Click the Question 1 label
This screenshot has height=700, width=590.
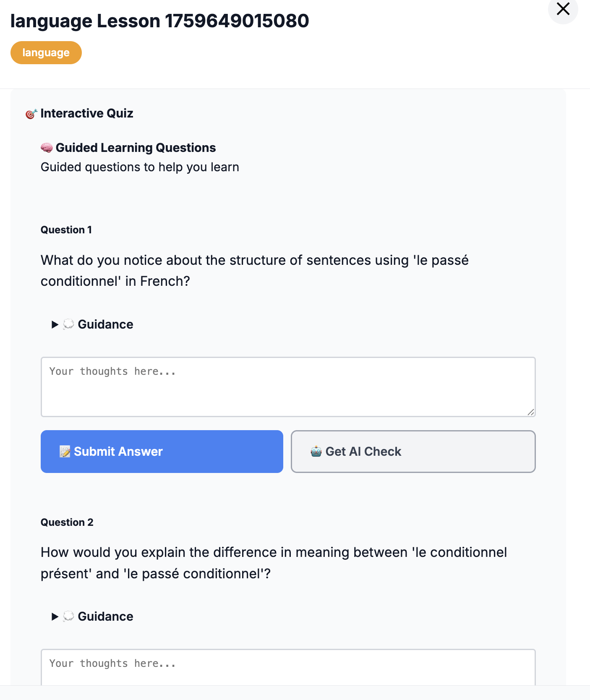point(66,230)
